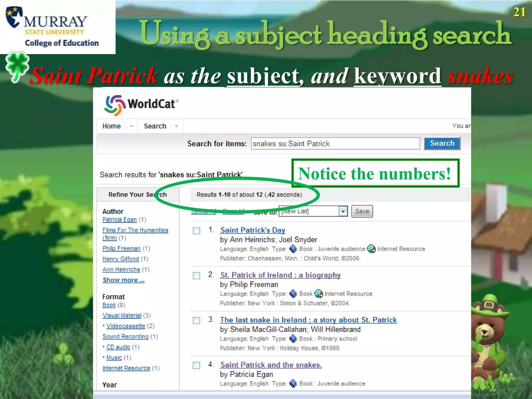Click the Save button
The width and height of the screenshot is (532, 399).
(362, 211)
